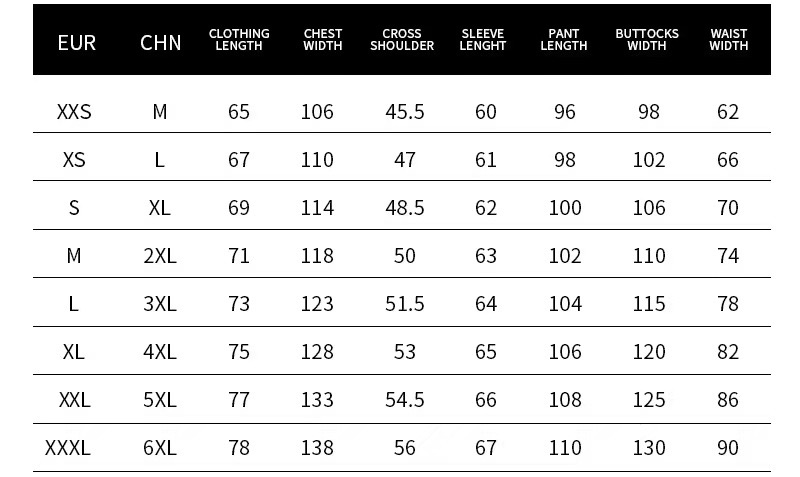The width and height of the screenshot is (800, 477).
Task: Click the EUR column header
Action: 76,42
